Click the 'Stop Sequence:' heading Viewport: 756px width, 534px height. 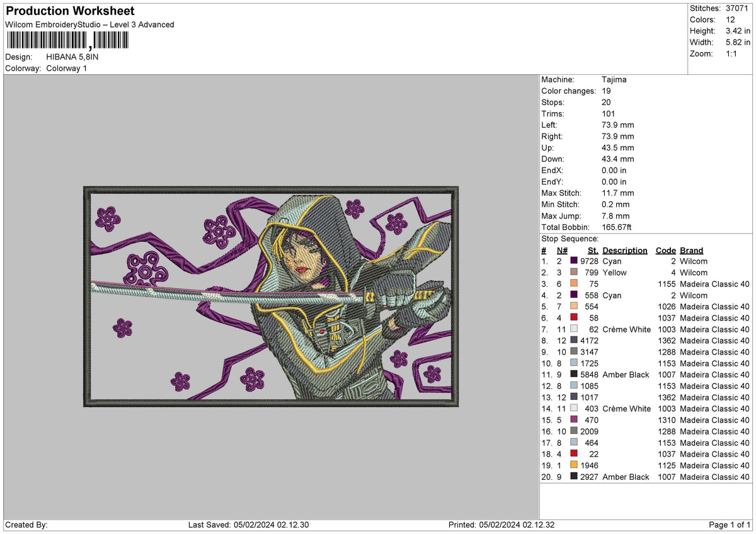click(570, 239)
